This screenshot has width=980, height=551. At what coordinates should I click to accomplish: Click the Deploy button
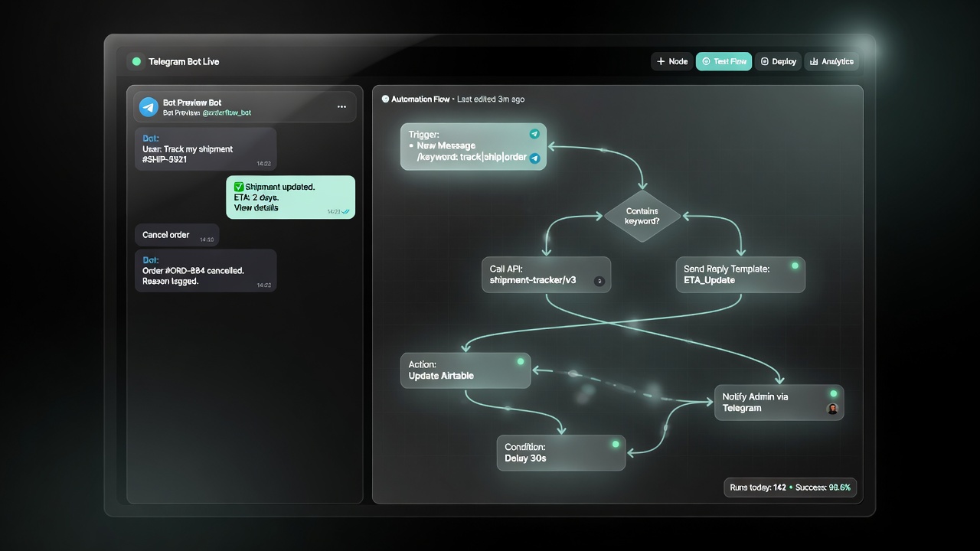[778, 61]
